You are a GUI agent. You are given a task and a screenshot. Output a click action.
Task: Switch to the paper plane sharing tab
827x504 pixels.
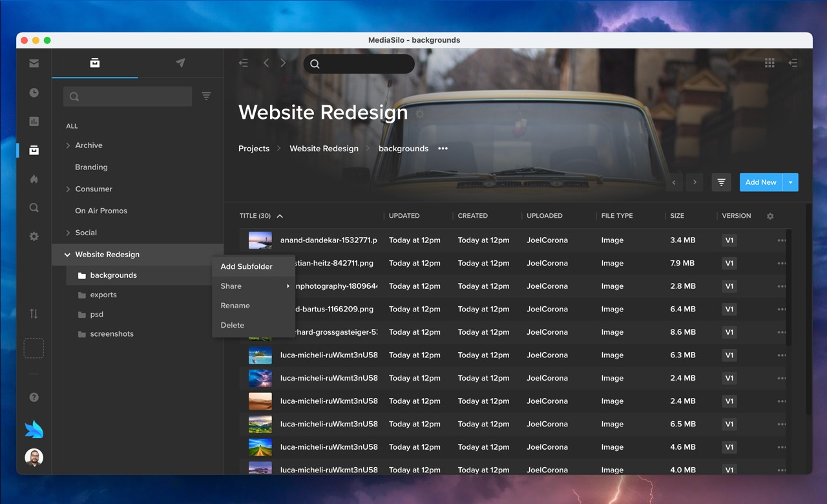point(180,63)
